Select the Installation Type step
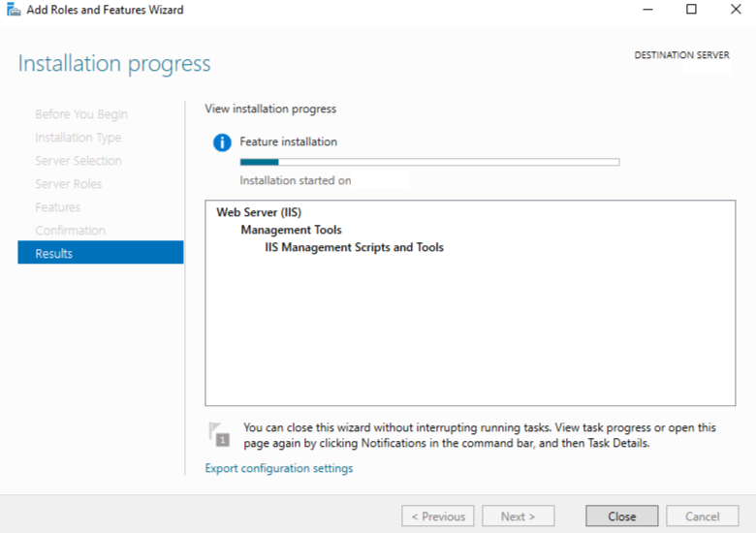 point(78,138)
